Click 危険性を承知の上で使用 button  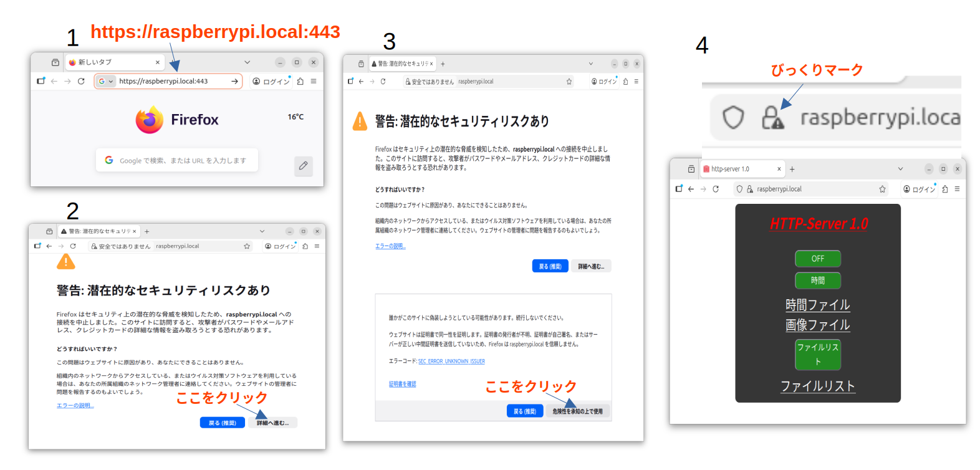click(x=578, y=411)
